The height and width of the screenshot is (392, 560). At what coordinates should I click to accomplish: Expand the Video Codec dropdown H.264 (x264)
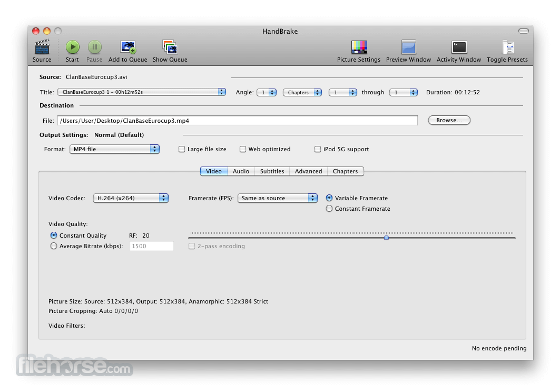pos(131,198)
